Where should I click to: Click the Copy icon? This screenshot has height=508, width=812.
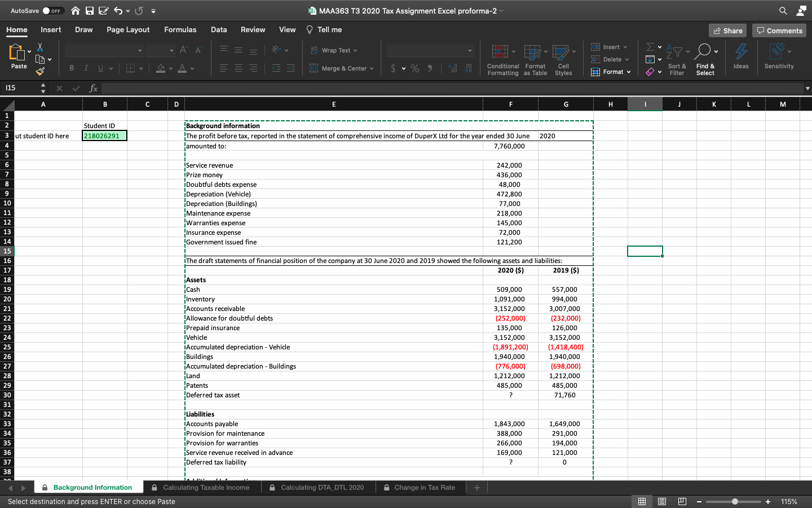click(x=40, y=59)
